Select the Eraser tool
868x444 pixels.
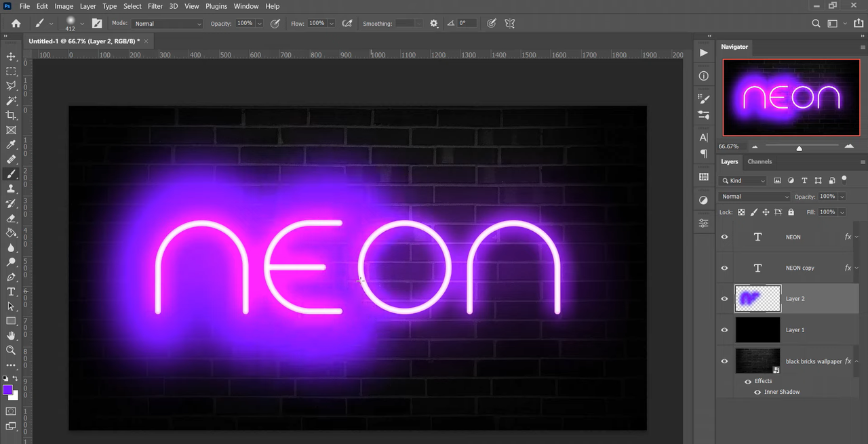coord(11,218)
